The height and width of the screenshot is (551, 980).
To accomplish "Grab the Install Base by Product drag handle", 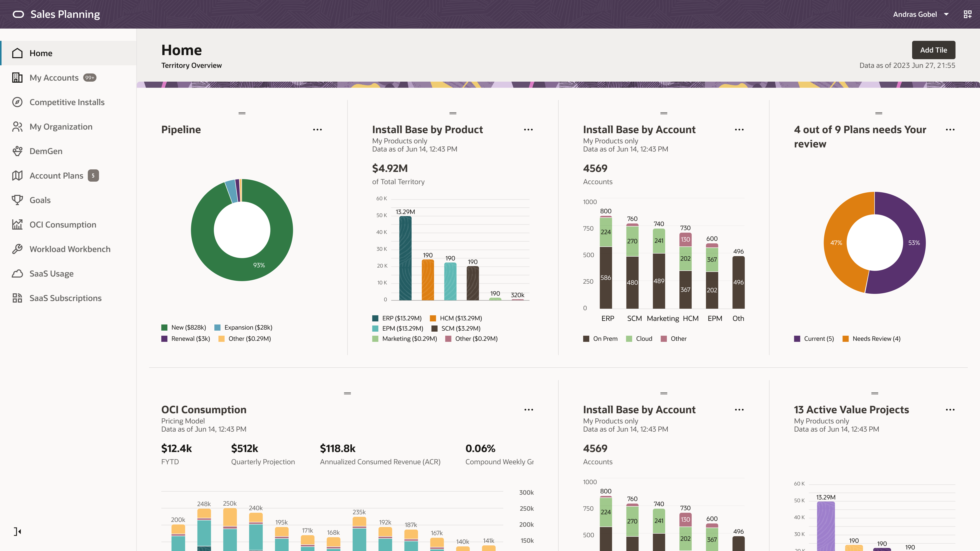I will [x=453, y=113].
